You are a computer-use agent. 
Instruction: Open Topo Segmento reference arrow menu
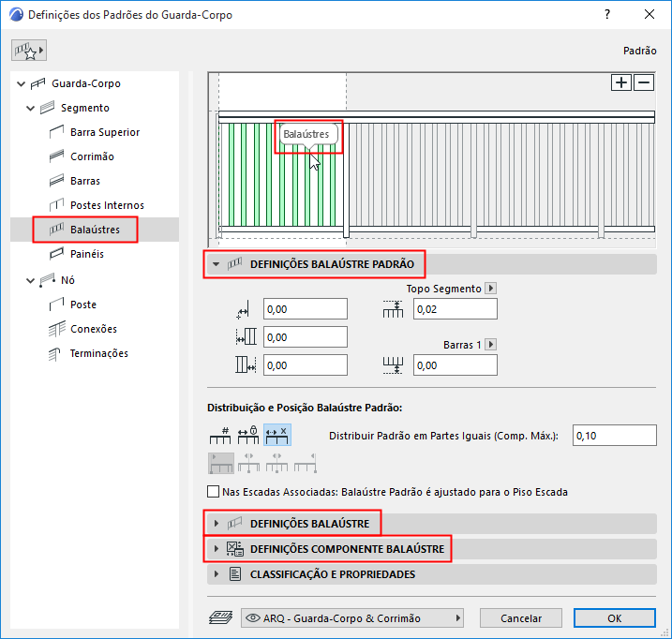coord(491,289)
